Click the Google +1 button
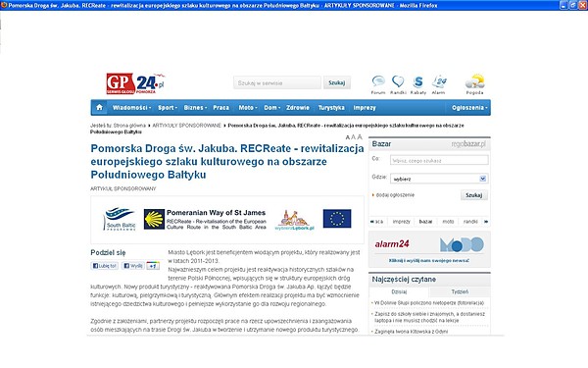 tap(153, 266)
